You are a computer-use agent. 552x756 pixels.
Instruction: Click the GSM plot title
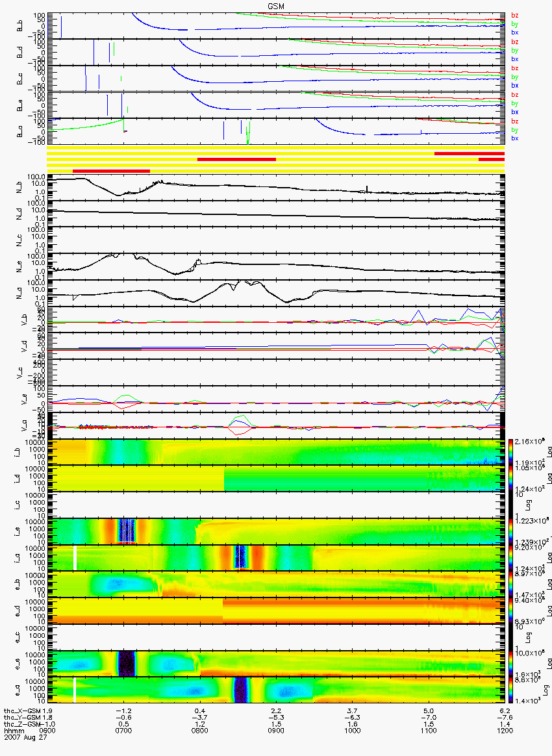(276, 6)
